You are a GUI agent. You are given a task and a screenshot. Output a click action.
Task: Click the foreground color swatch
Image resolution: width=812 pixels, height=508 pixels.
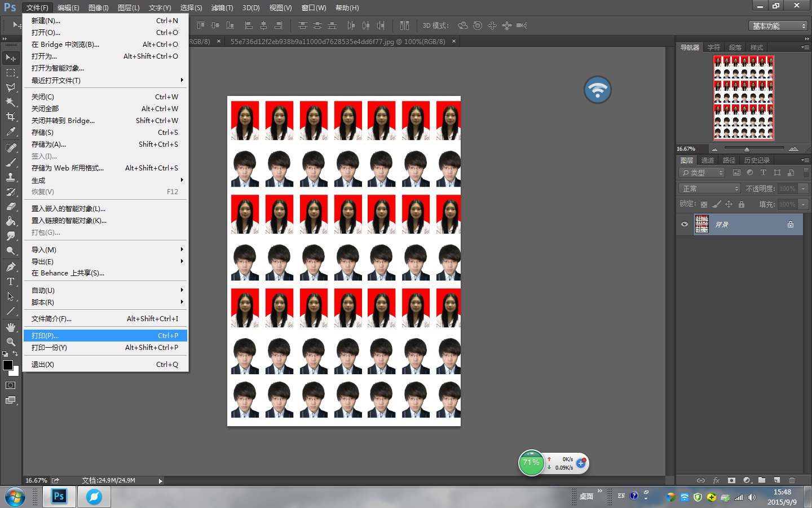[x=8, y=365]
